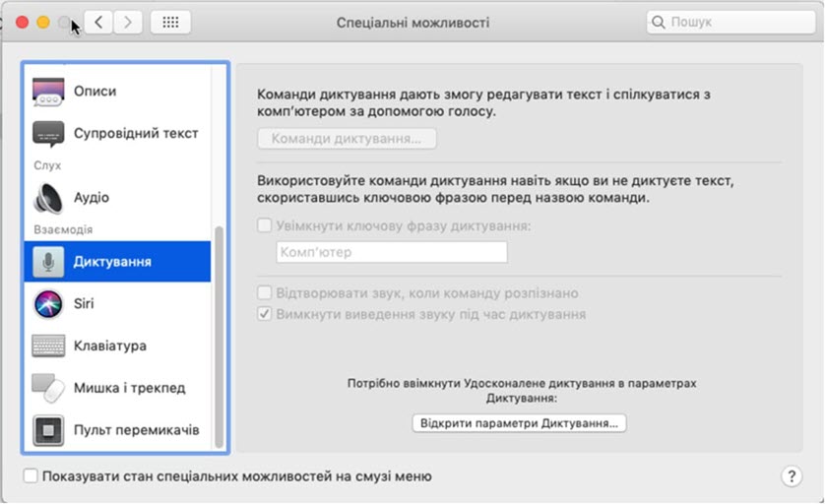
Task: Click the Пульт перемикачів icon
Action: [x=48, y=430]
